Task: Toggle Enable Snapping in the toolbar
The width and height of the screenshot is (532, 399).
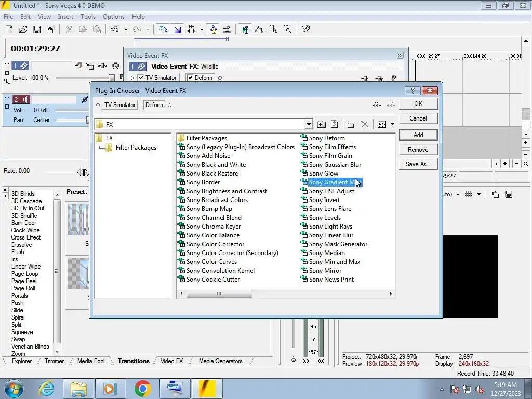Action: [164, 30]
